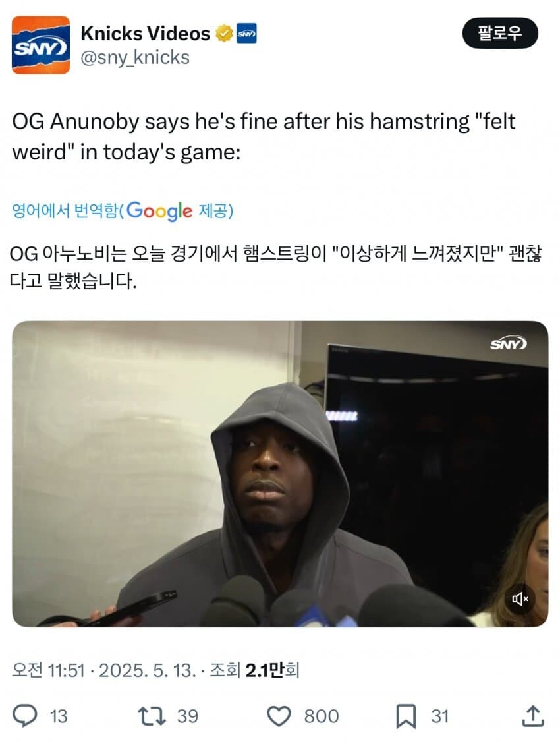This screenshot has height=754, width=560.
Task: Click the SNY watermark in the video
Action: pyautogui.click(x=509, y=343)
